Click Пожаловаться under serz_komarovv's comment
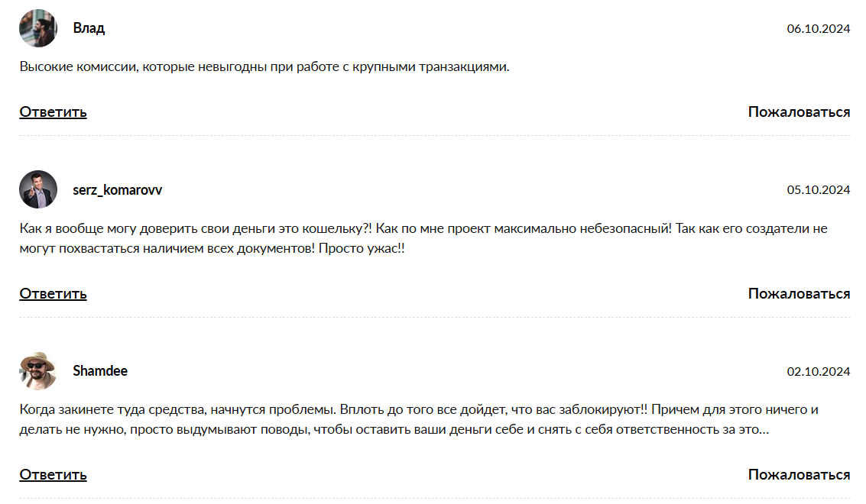Image resolution: width=866 pixels, height=504 pixels. pyautogui.click(x=800, y=294)
